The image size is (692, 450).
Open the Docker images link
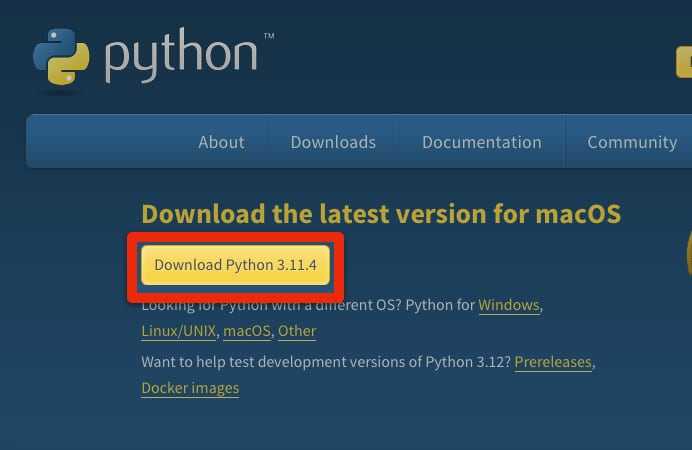(x=190, y=388)
